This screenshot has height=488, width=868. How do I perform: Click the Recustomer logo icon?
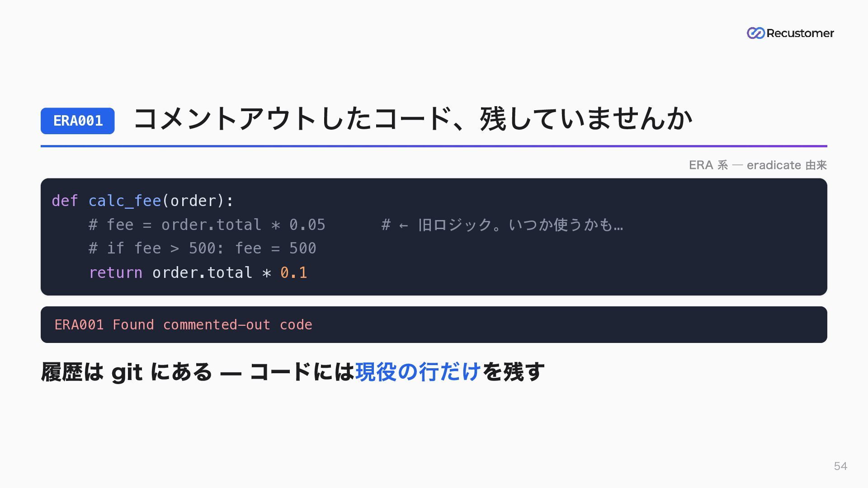click(755, 33)
